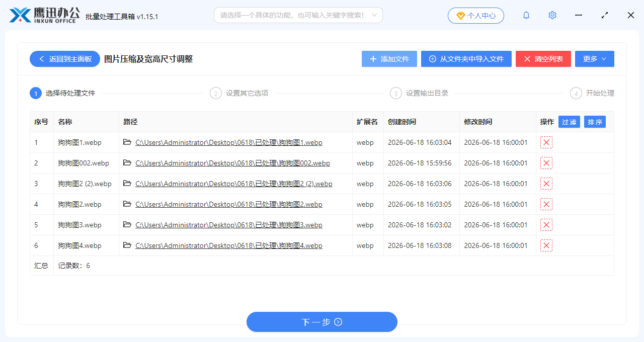
Task: Open path link for 狗狗图1.webp
Action: 229,142
